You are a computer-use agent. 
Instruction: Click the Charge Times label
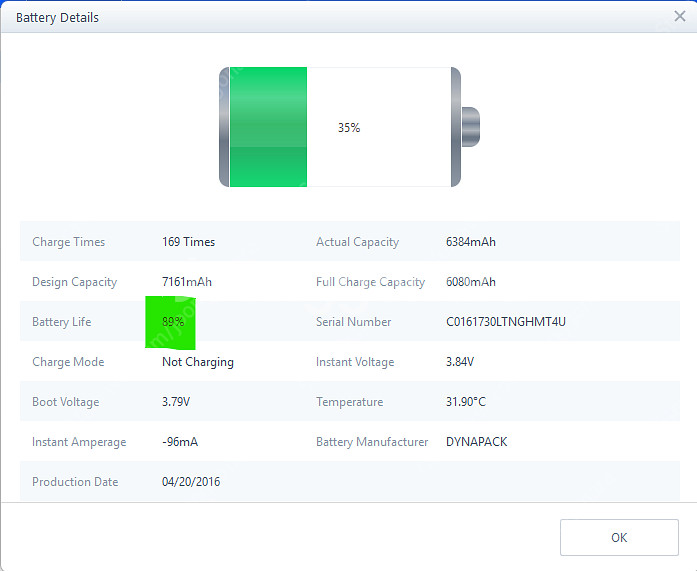point(68,242)
